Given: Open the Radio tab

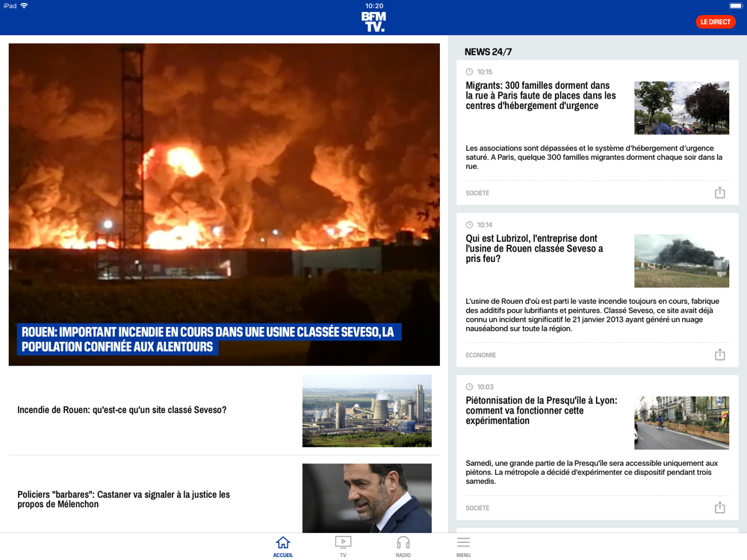Looking at the screenshot, I should pos(403,547).
